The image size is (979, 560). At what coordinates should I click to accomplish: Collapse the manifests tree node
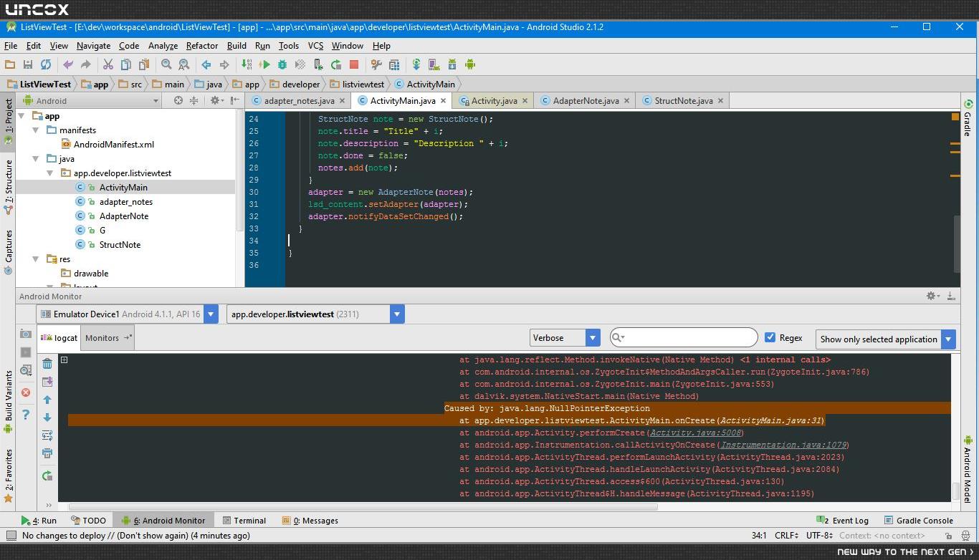tap(36, 130)
